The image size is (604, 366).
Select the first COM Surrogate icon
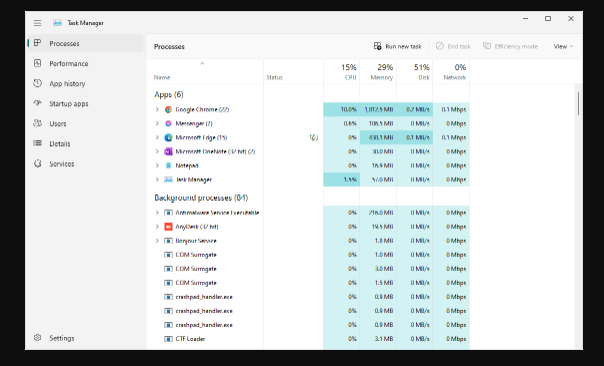(x=168, y=255)
